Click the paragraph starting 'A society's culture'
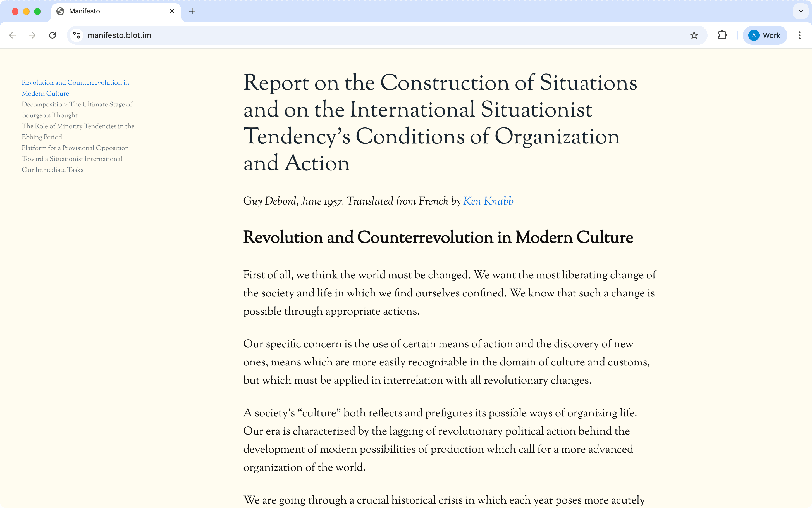The width and height of the screenshot is (812, 508). pos(440,440)
